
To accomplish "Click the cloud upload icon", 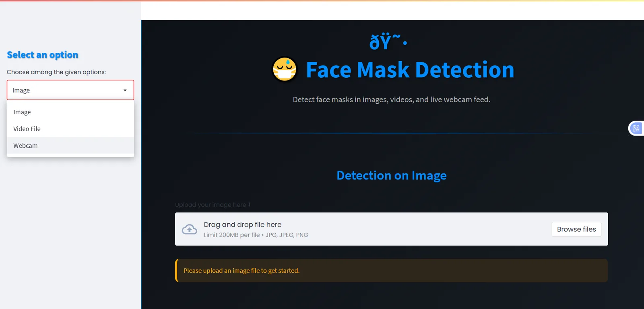I will (x=190, y=229).
